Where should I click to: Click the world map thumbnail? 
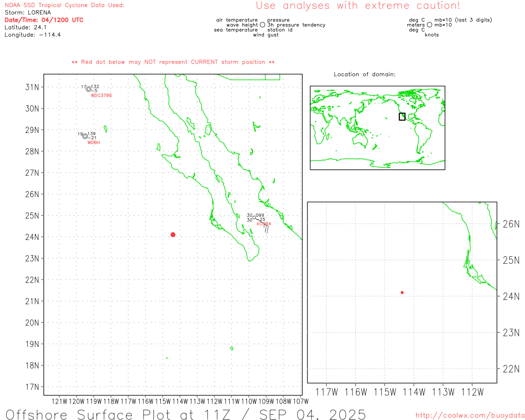coord(377,128)
